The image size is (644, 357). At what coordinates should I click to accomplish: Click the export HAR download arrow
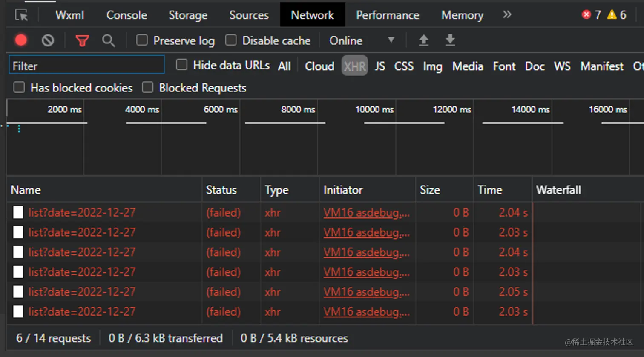(x=450, y=40)
